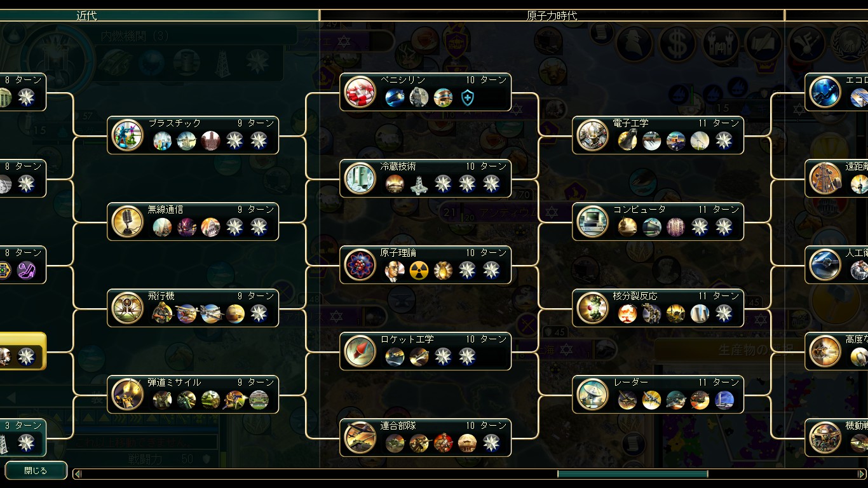Click the radiation symbol under 原子理論
Image resolution: width=868 pixels, height=488 pixels.
pos(419,271)
